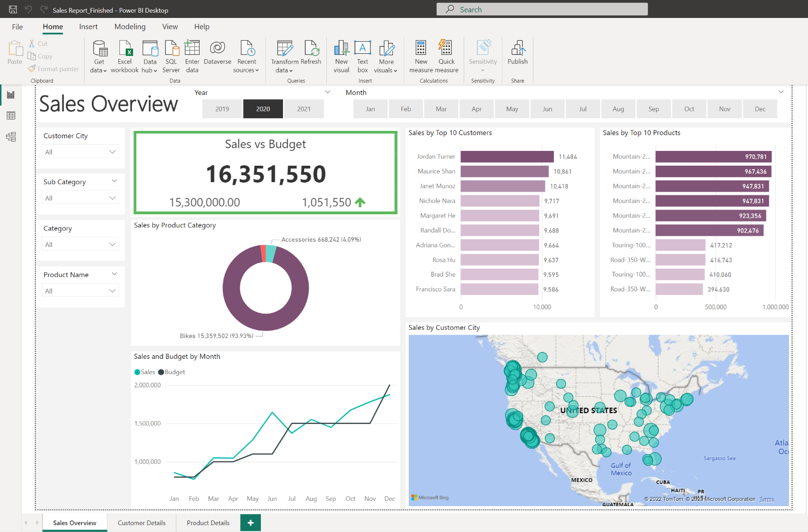Open Transform data
This screenshot has height=532, width=808.
point(284,55)
